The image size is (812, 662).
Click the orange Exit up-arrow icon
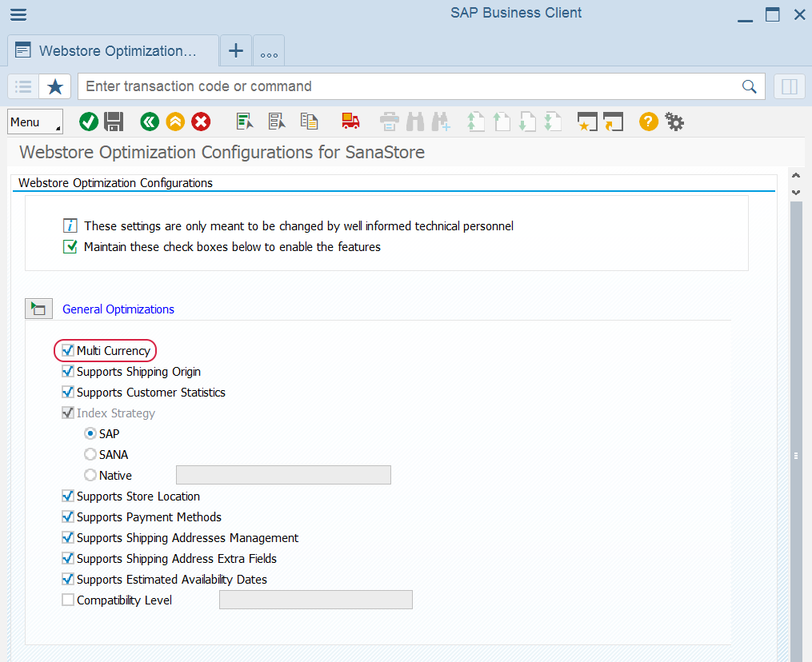click(175, 122)
